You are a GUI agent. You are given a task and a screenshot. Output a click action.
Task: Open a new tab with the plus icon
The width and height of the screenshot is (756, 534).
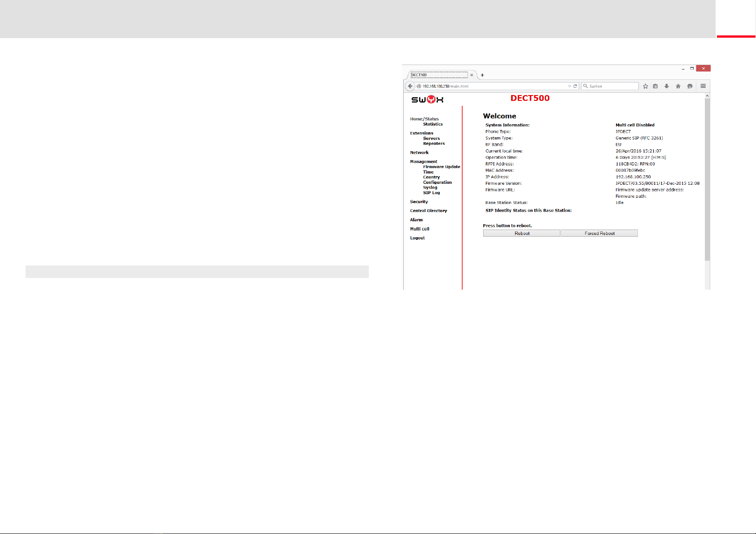tap(482, 75)
